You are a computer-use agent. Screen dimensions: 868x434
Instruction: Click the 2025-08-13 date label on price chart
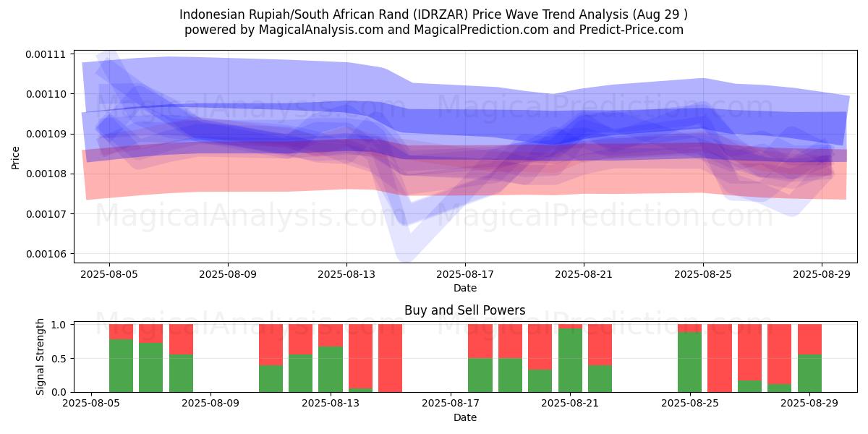pyautogui.click(x=346, y=274)
